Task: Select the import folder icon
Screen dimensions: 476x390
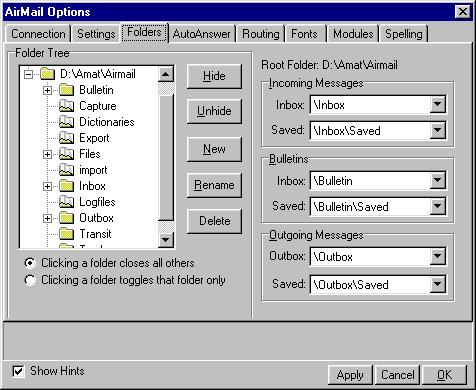Action: point(66,170)
